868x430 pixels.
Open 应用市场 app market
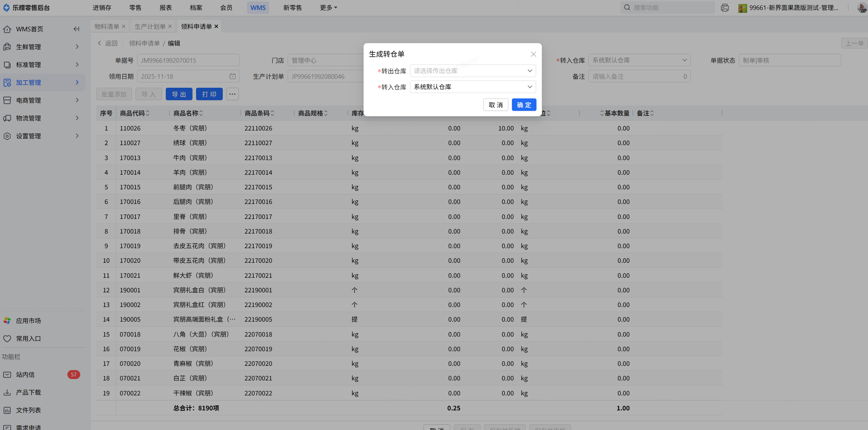click(x=28, y=321)
